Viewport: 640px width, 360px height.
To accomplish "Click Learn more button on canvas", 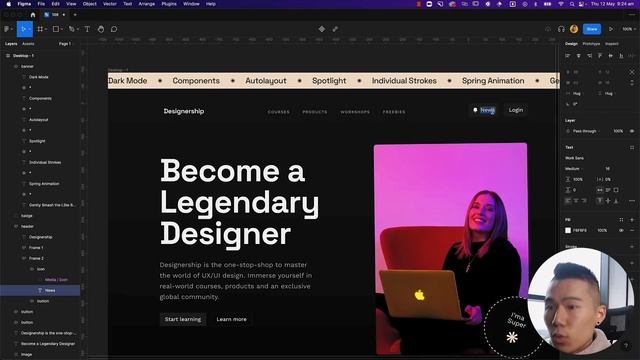I will click(231, 319).
